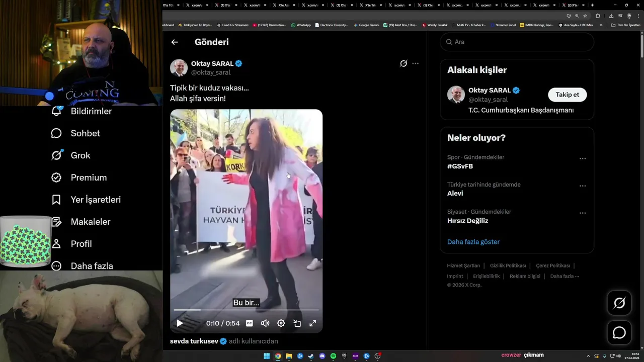Open Grok in sidebar
Screen dimensions: 644x362
pyautogui.click(x=71, y=155)
